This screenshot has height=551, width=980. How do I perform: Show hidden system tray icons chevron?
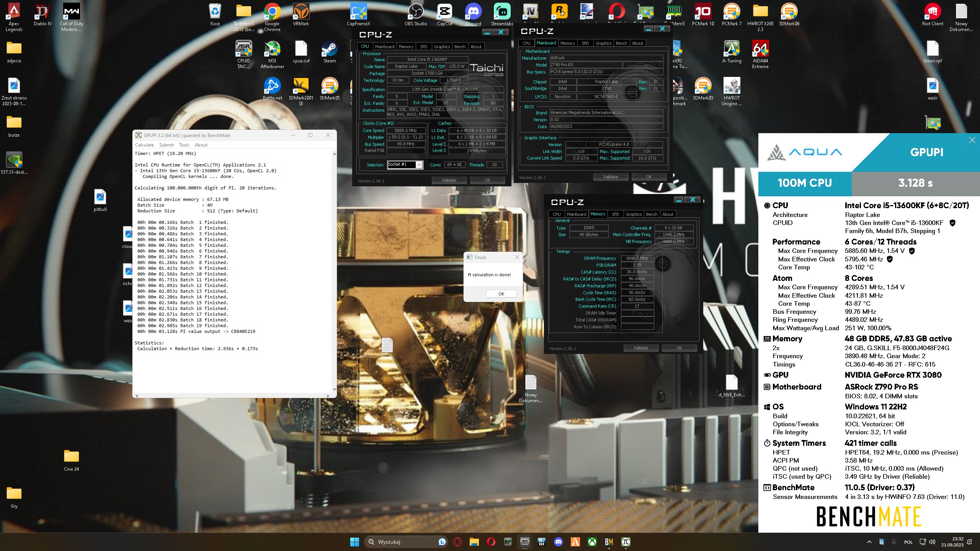point(869,542)
